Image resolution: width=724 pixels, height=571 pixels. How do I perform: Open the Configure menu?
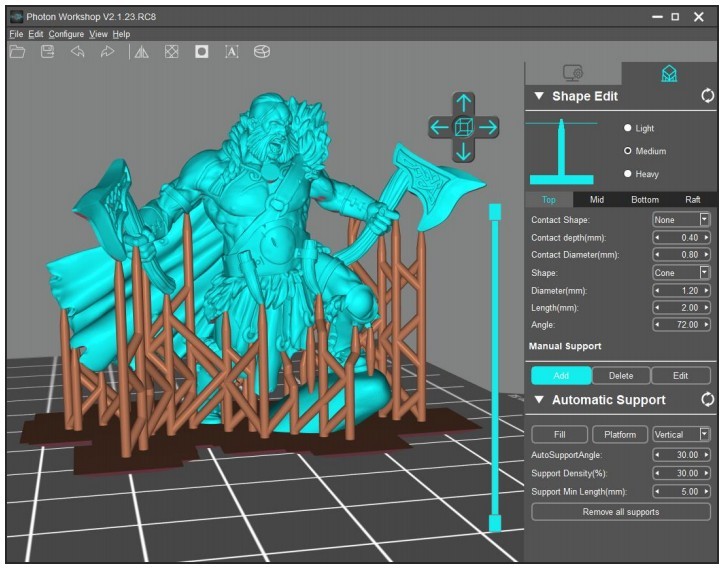coord(66,34)
